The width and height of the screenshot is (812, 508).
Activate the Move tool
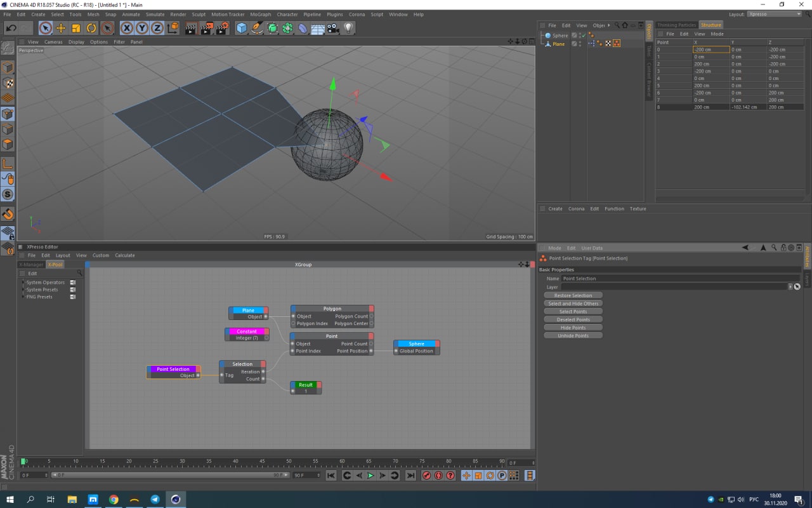pos(61,28)
